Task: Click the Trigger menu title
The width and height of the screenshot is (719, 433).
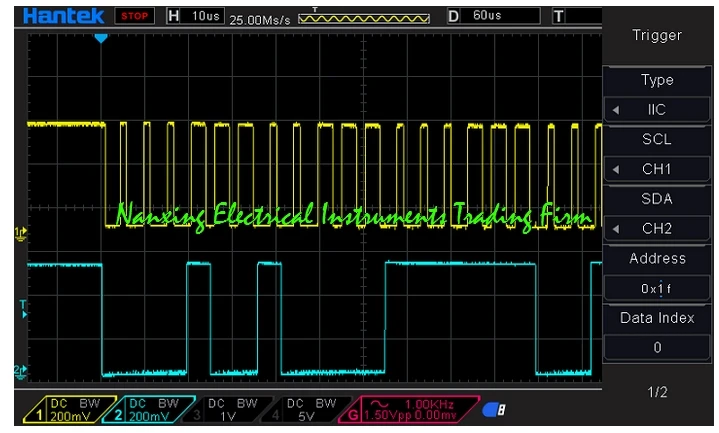Action: point(657,35)
